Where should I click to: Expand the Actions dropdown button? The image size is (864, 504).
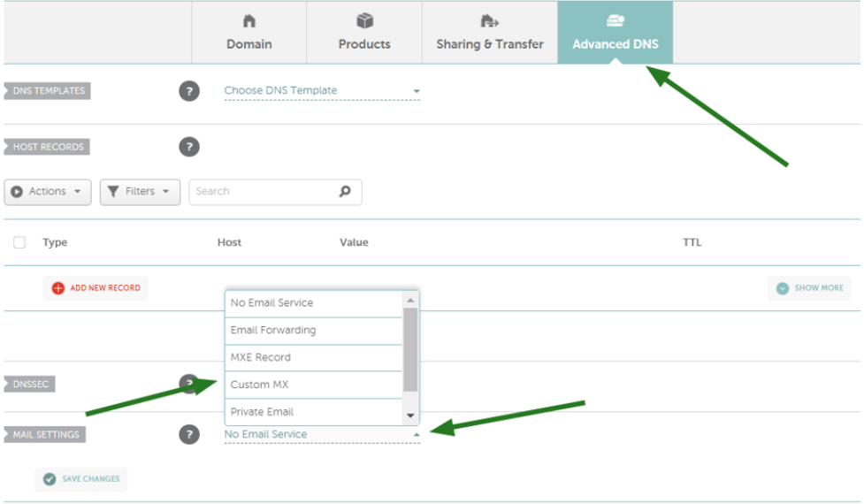point(48,192)
